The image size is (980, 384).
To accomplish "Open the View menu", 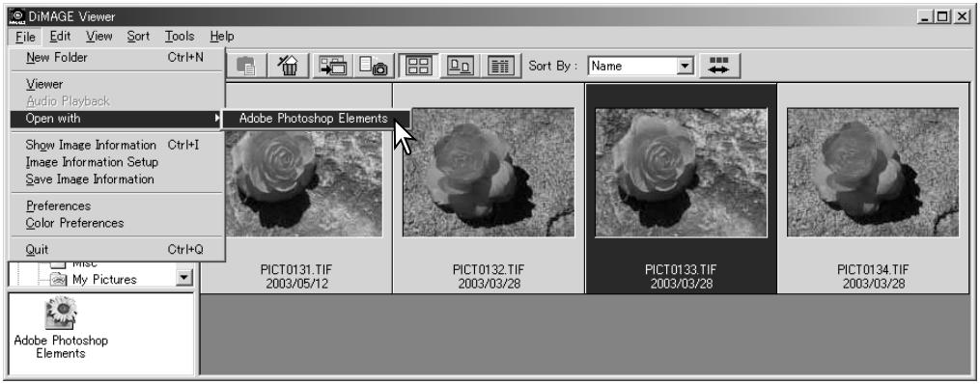I will pos(99,37).
